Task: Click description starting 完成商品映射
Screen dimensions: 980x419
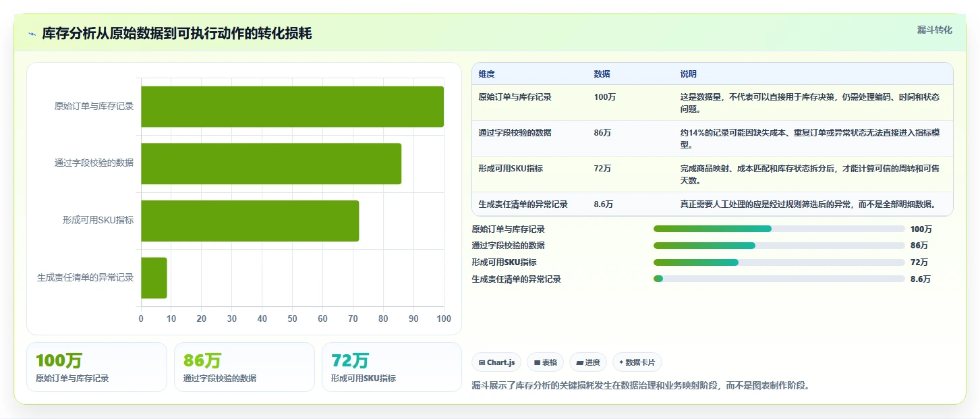Action: (x=809, y=175)
